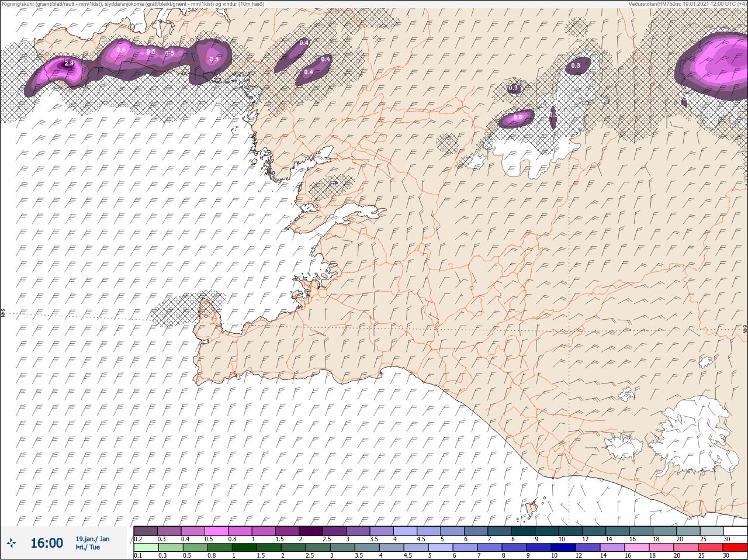Pick the pale green lower swatch labeled 0.1
The image size is (748, 560).
pos(146,548)
